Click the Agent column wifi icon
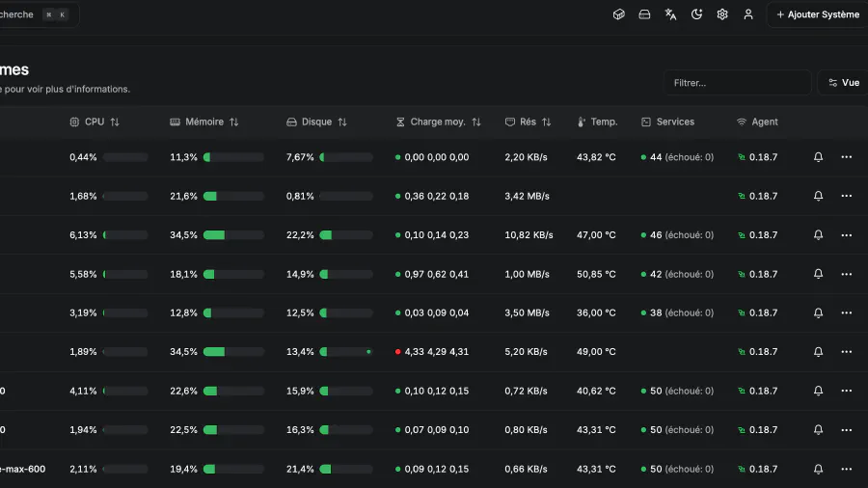Viewport: 868px width, 488px height. [x=742, y=122]
